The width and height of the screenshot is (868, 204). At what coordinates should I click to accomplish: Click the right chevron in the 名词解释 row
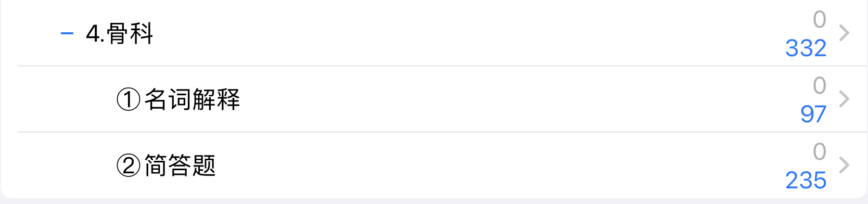[x=844, y=99]
